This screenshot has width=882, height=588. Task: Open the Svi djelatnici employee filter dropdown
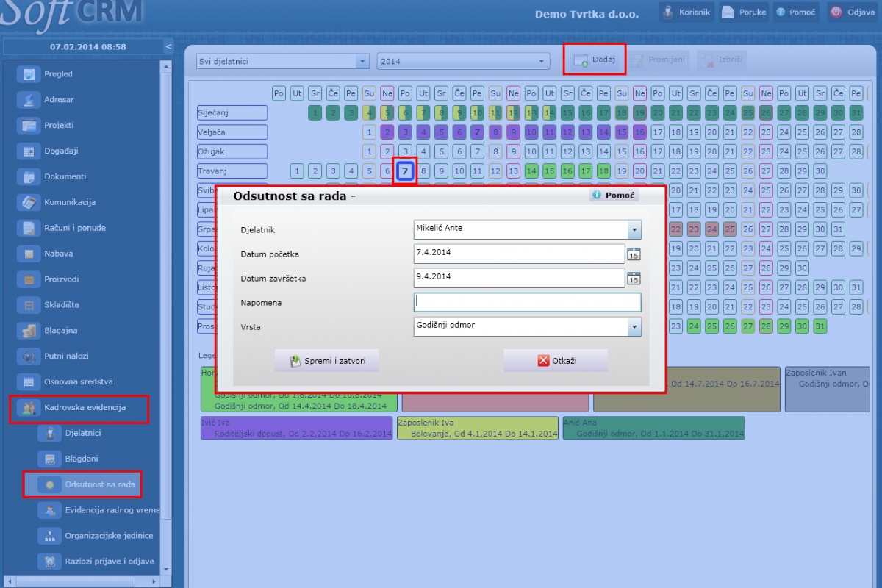coord(283,62)
